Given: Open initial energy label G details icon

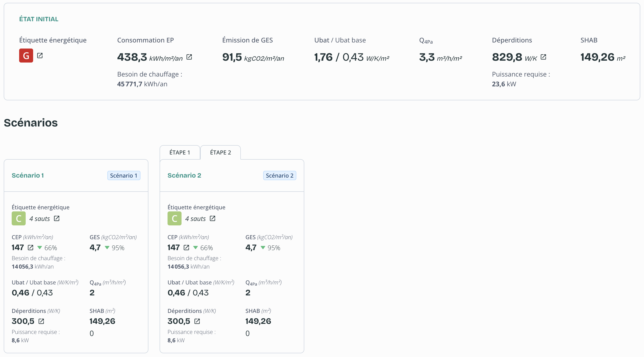Looking at the screenshot, I should pos(40,56).
